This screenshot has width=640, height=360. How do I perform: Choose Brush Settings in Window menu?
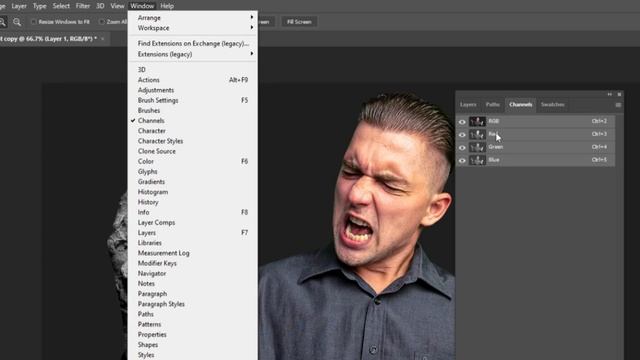tap(193, 100)
